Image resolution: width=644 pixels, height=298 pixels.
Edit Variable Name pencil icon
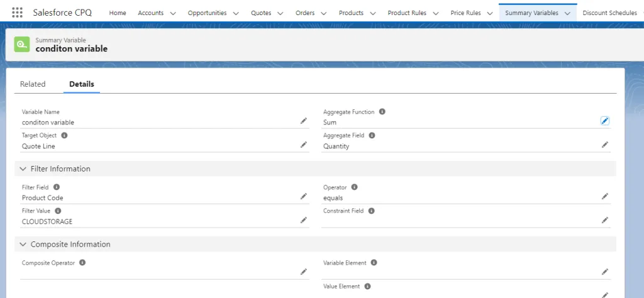click(304, 121)
